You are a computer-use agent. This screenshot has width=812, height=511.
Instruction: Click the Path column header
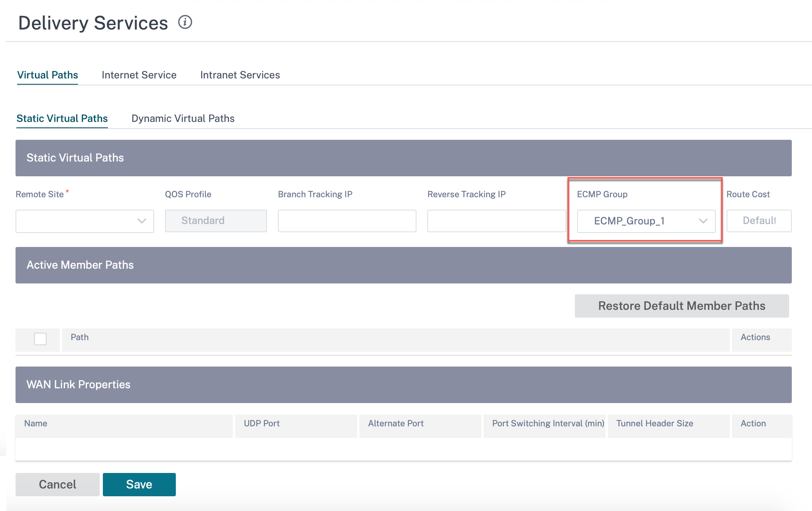click(396, 340)
